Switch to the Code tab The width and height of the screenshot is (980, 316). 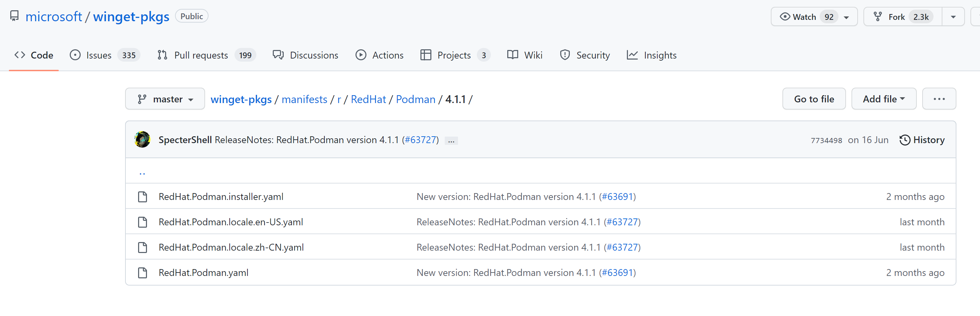click(x=34, y=55)
